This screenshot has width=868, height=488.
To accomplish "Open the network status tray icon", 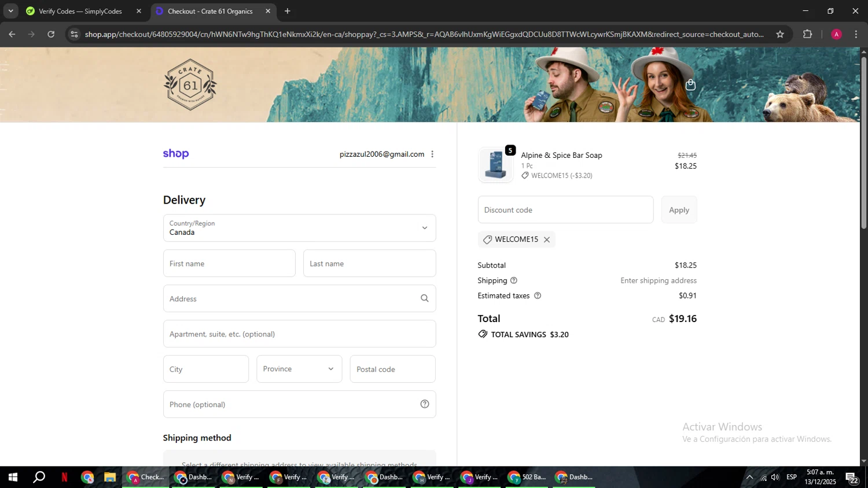I will tap(763, 477).
